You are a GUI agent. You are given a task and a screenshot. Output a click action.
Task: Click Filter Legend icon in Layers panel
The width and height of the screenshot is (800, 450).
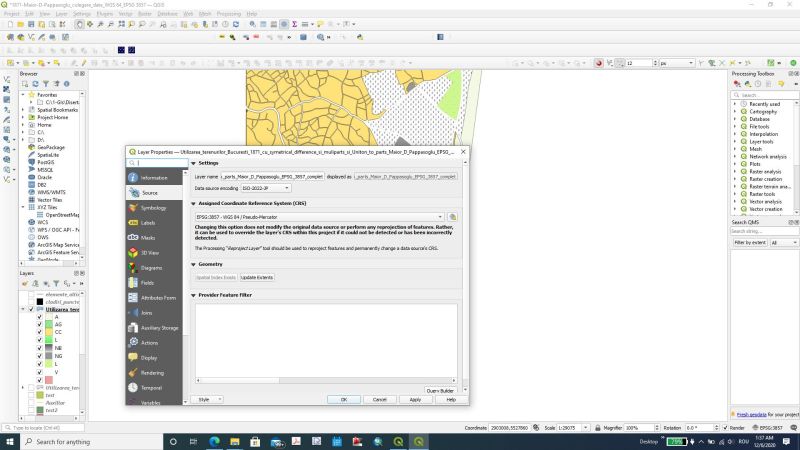[x=56, y=283]
